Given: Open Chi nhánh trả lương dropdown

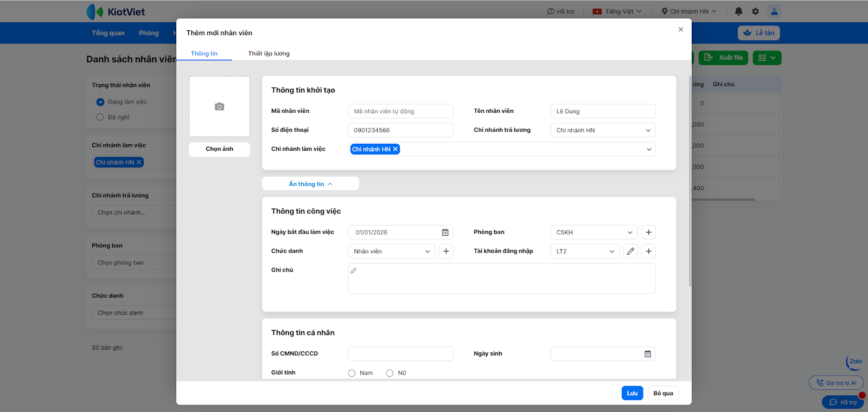Looking at the screenshot, I should pos(603,130).
